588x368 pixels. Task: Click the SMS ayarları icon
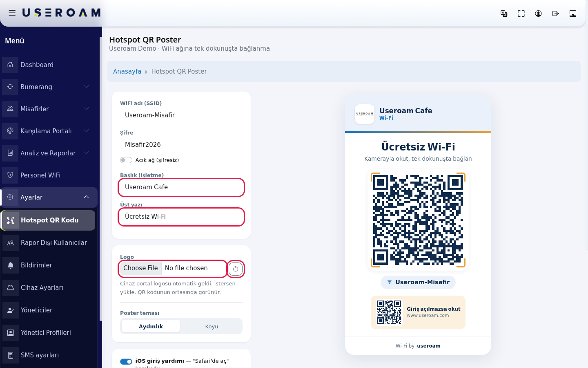pyautogui.click(x=11, y=355)
